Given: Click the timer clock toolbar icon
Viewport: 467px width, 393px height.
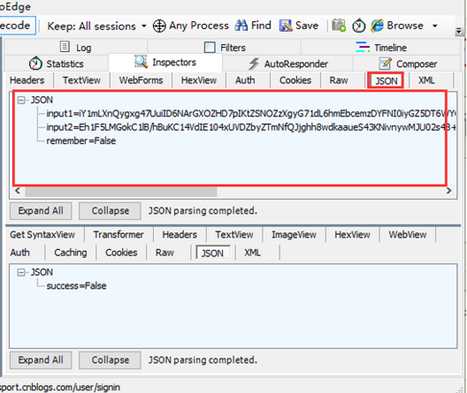Looking at the screenshot, I should [x=359, y=26].
